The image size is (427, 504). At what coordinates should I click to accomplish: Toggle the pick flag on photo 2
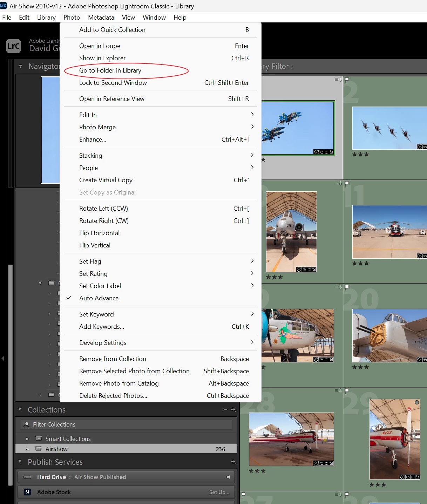pos(347,80)
